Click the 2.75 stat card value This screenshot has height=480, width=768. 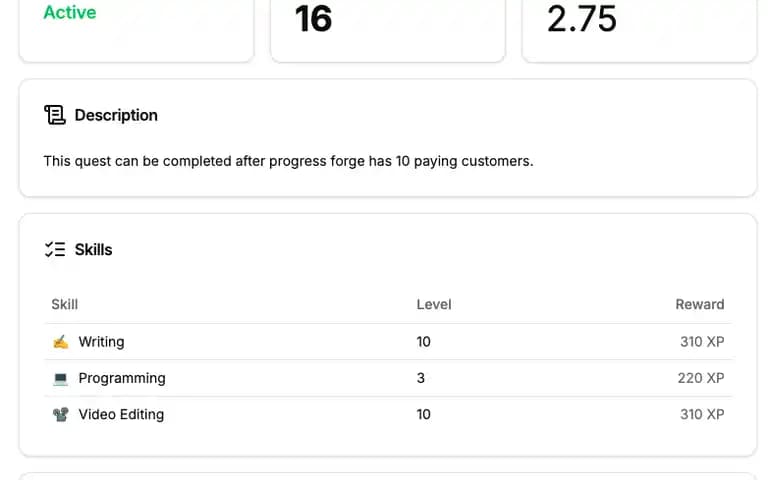point(581,19)
